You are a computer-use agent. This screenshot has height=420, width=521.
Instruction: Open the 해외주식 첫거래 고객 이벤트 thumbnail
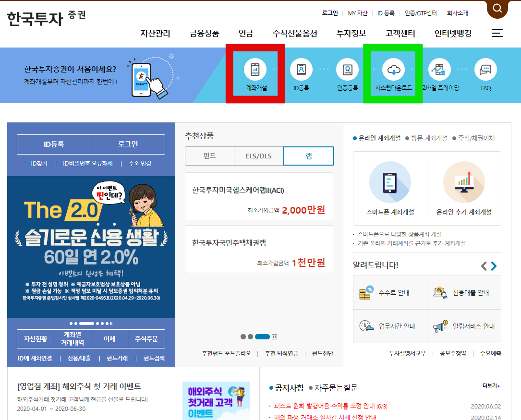(216, 401)
